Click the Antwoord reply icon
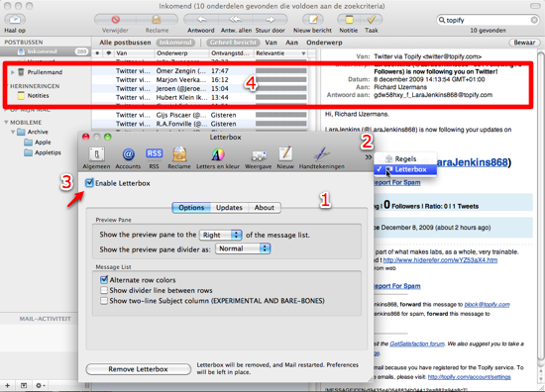Viewport: 545px width, 392px height. [201, 20]
